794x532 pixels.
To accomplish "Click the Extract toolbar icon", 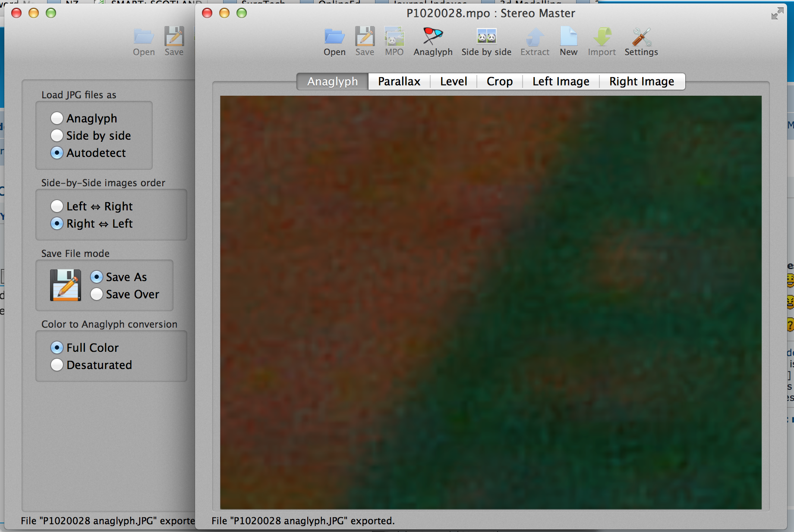I will [x=535, y=38].
